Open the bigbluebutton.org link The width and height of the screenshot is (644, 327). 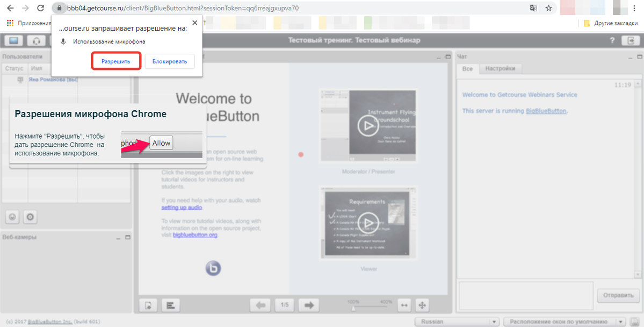195,235
